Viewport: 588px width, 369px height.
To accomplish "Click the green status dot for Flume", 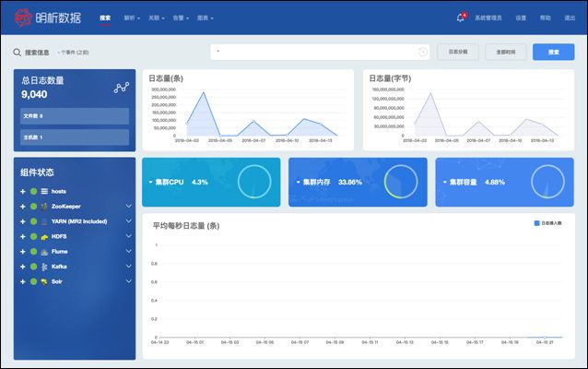I will click(33, 252).
